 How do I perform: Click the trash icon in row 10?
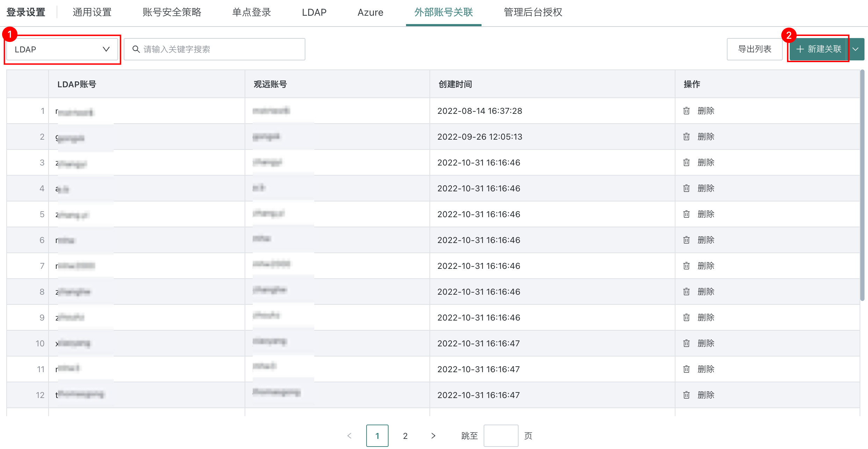tap(686, 344)
